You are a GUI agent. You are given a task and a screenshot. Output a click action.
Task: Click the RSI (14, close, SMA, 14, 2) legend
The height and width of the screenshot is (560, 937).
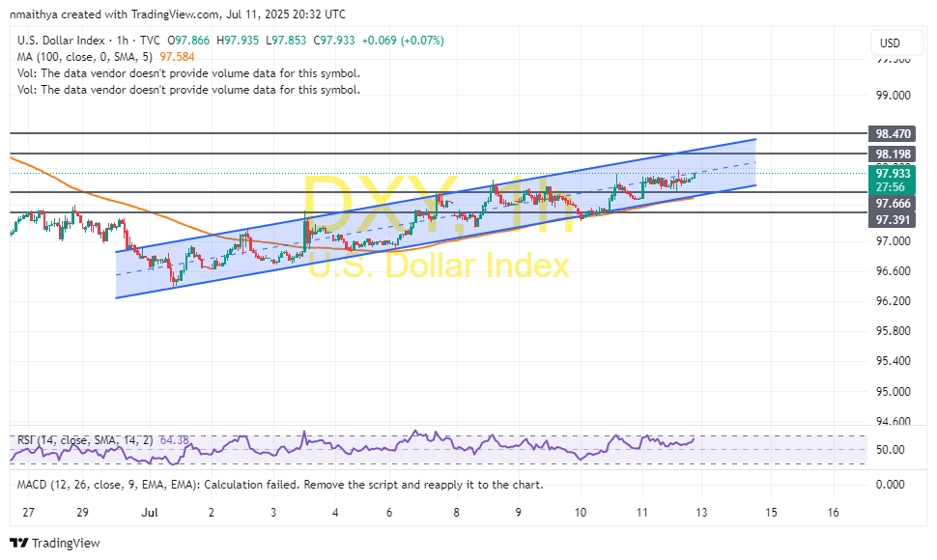pos(85,440)
